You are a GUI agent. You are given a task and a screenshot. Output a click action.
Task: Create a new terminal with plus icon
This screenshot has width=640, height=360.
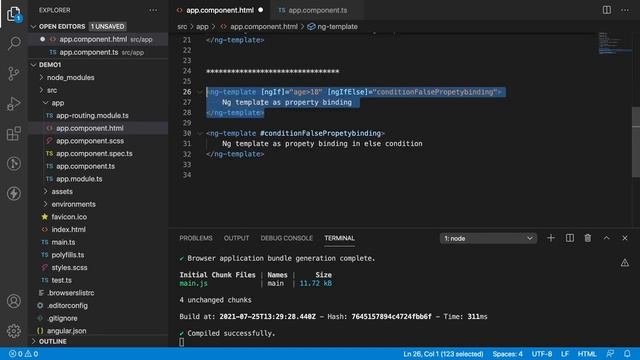pyautogui.click(x=551, y=238)
